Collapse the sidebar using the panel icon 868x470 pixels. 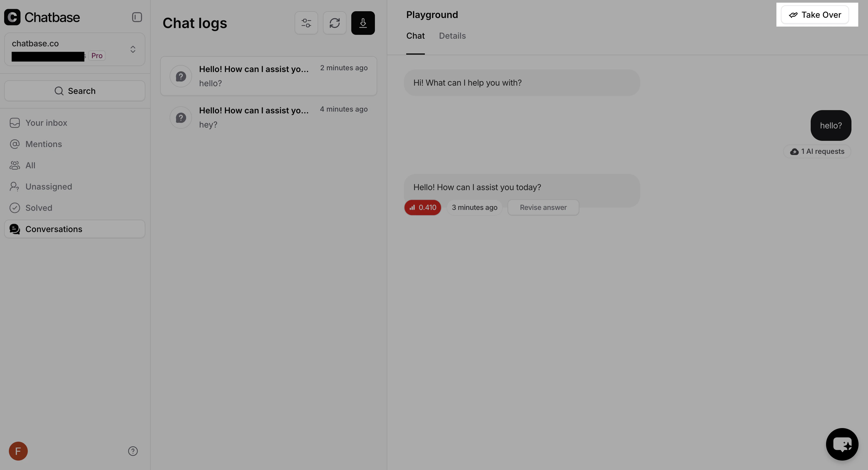136,17
